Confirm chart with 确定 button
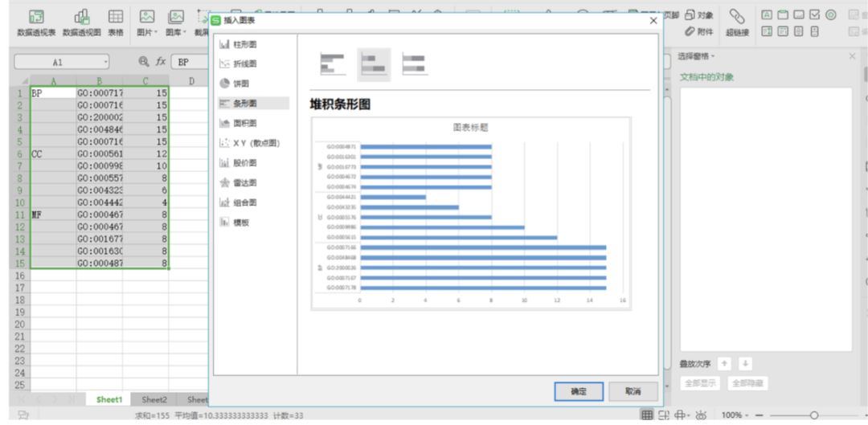868x425 pixels. point(579,391)
